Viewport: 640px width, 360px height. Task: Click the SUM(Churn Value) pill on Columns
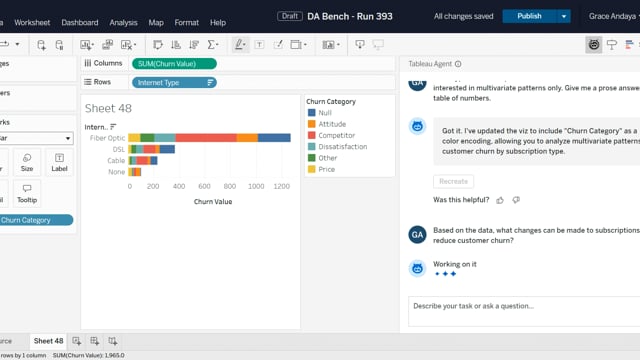click(174, 64)
